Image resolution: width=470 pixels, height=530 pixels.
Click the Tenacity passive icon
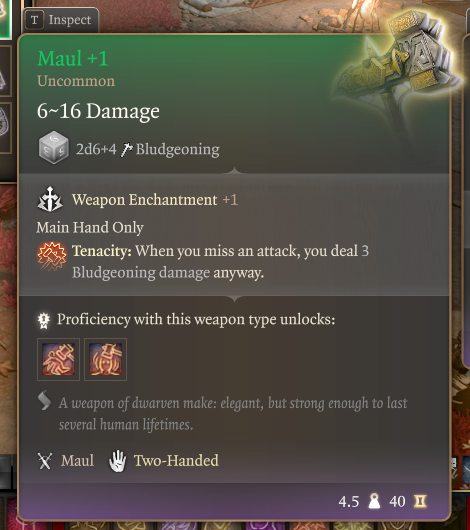tap(51, 257)
